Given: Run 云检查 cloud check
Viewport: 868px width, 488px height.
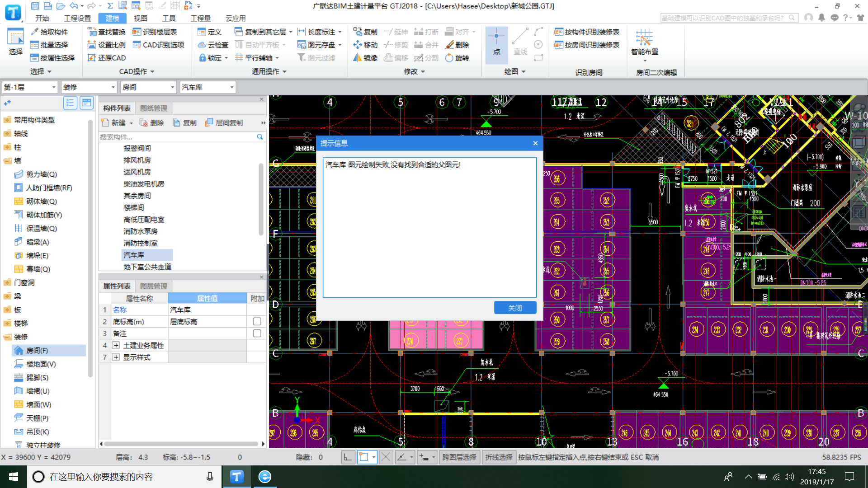Looking at the screenshot, I should click(213, 45).
